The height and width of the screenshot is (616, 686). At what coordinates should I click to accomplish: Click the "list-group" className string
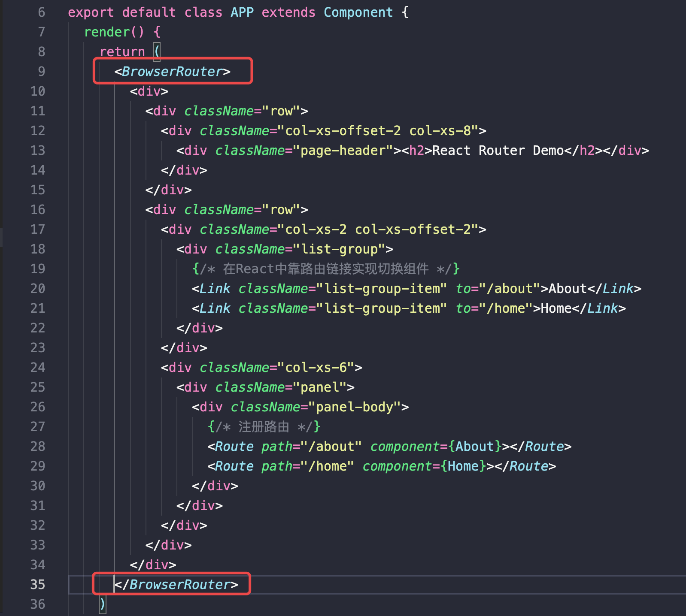[339, 249]
